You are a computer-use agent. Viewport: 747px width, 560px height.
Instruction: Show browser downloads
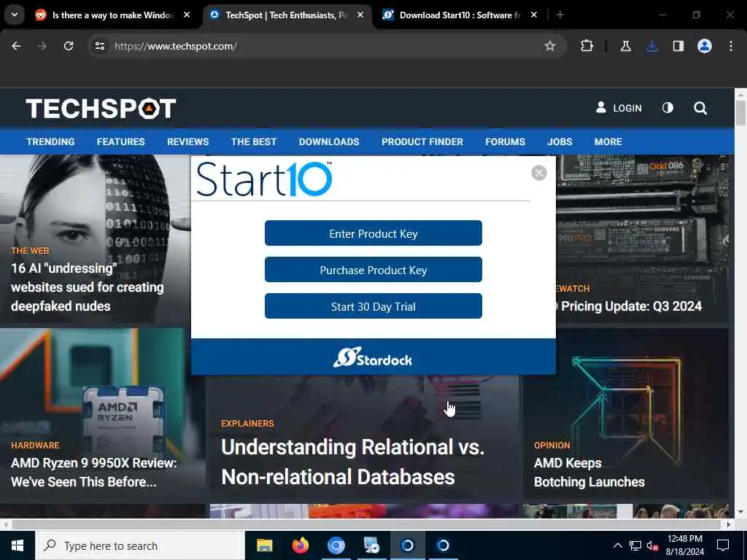pos(652,46)
